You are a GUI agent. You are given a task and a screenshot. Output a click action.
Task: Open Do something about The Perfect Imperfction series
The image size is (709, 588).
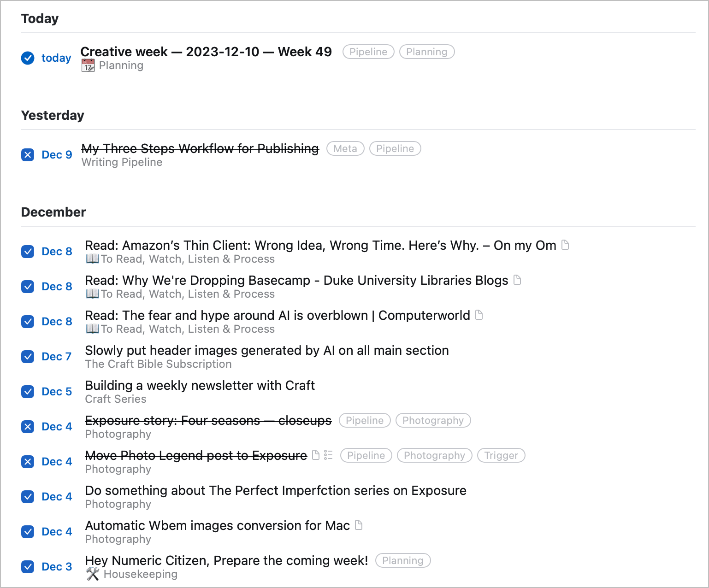pos(276,490)
